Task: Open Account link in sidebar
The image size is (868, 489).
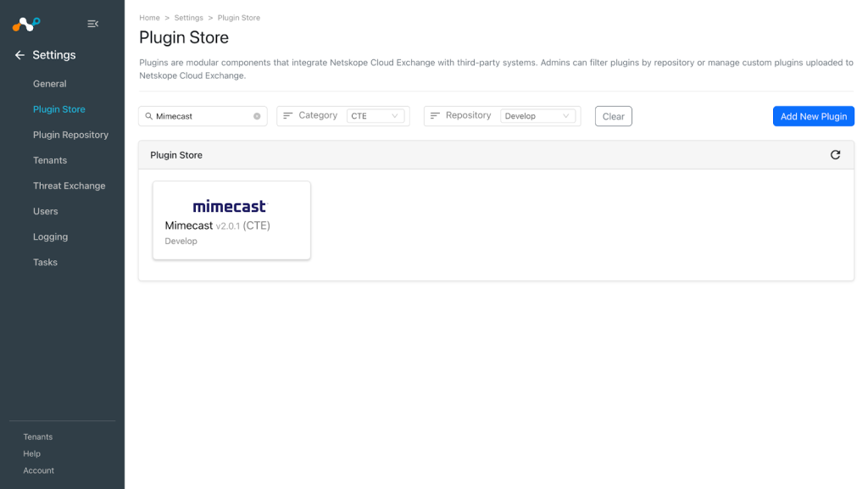Action: [39, 470]
